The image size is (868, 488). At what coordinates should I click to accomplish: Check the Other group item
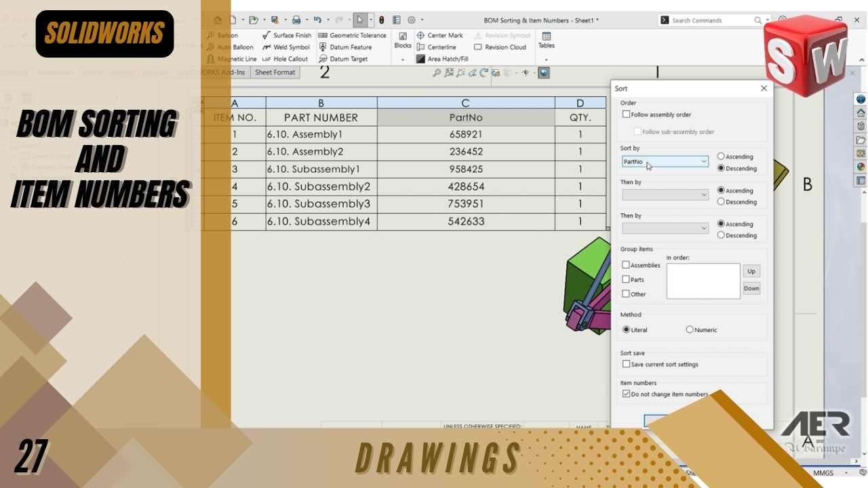[x=626, y=294]
